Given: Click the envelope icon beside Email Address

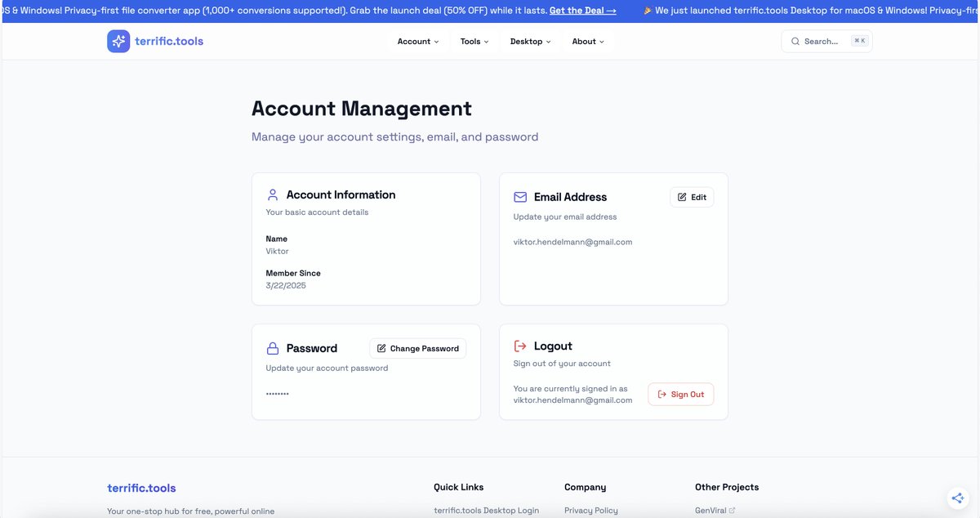Looking at the screenshot, I should (x=520, y=196).
